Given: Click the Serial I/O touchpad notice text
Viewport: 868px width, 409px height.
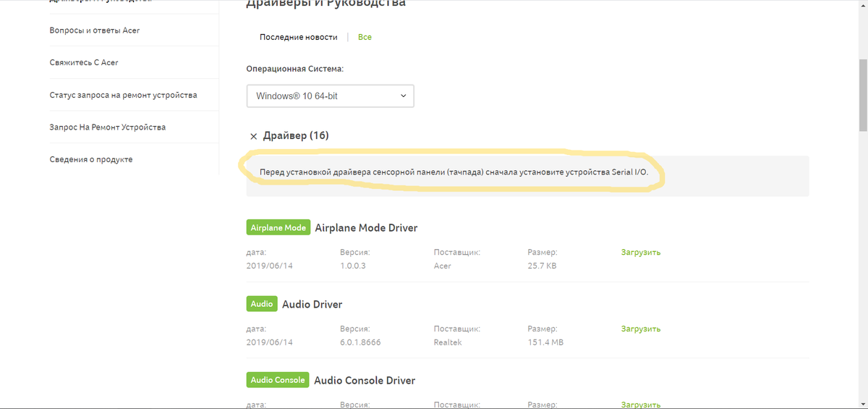Looking at the screenshot, I should coord(454,174).
